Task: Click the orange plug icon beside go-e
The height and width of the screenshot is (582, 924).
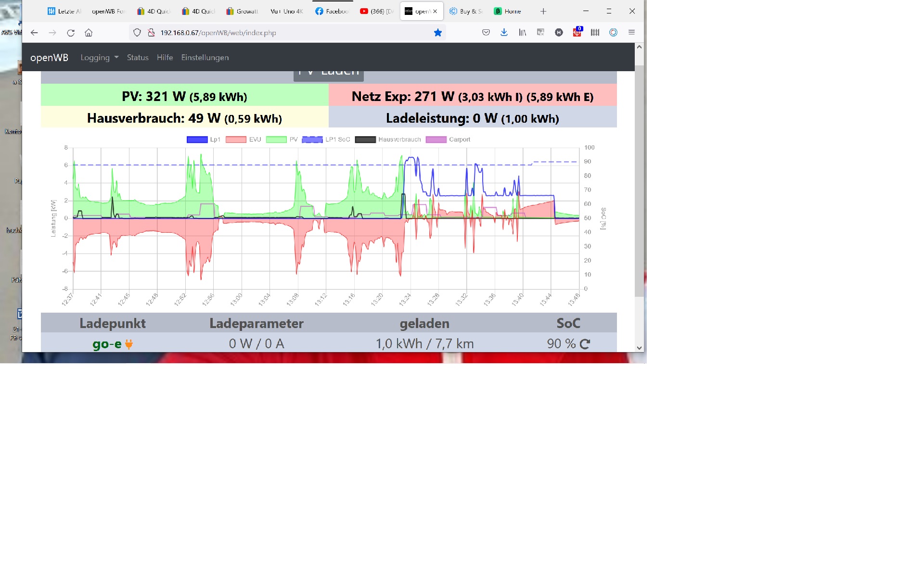Action: coord(128,344)
